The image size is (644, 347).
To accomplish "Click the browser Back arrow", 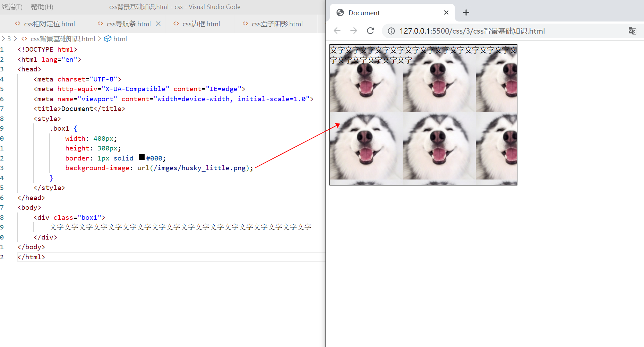I will (337, 31).
